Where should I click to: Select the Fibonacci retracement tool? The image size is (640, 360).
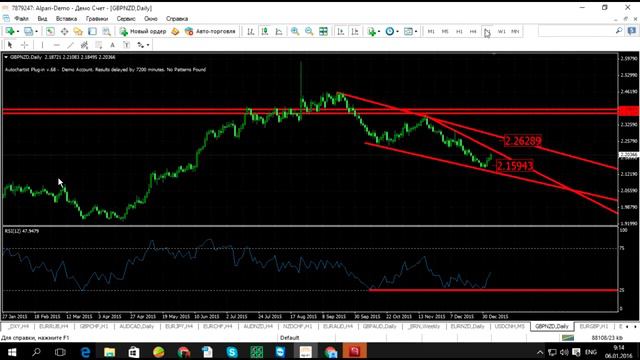(98, 45)
